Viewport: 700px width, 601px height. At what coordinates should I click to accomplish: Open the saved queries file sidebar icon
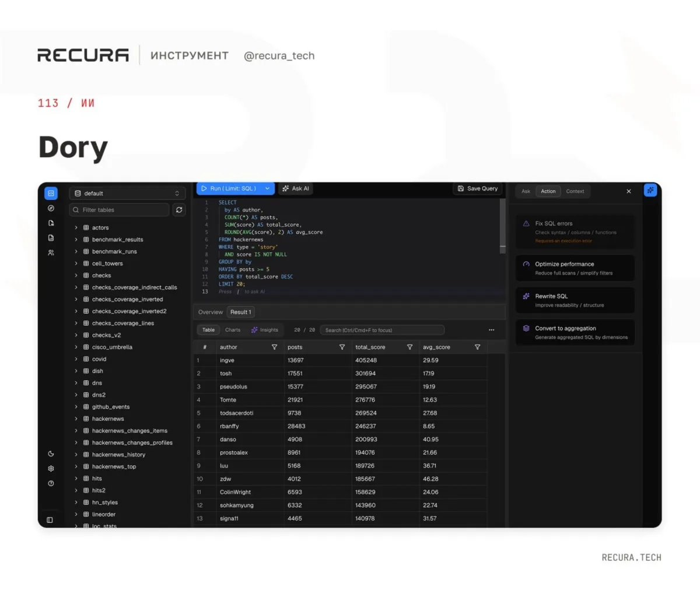(51, 223)
